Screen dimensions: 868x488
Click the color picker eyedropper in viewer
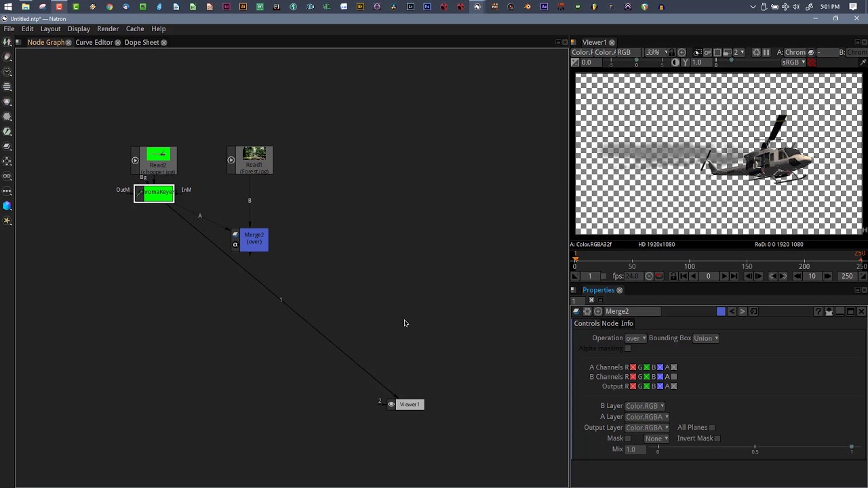(863, 62)
